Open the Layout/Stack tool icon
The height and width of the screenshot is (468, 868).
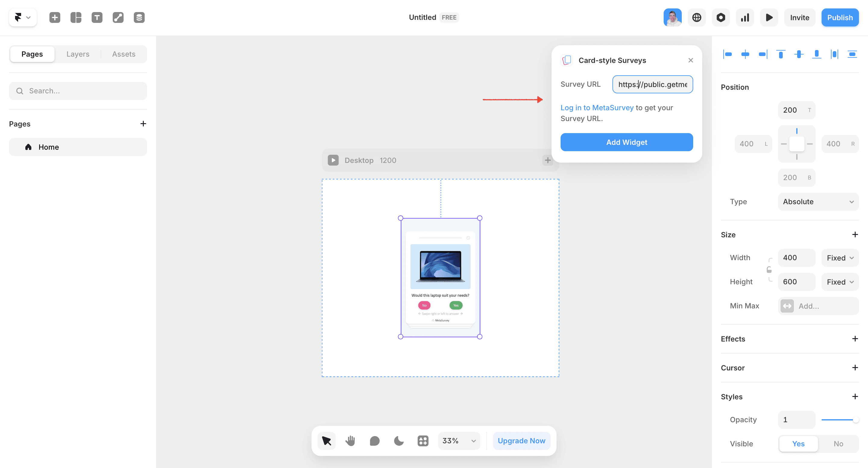[75, 17]
